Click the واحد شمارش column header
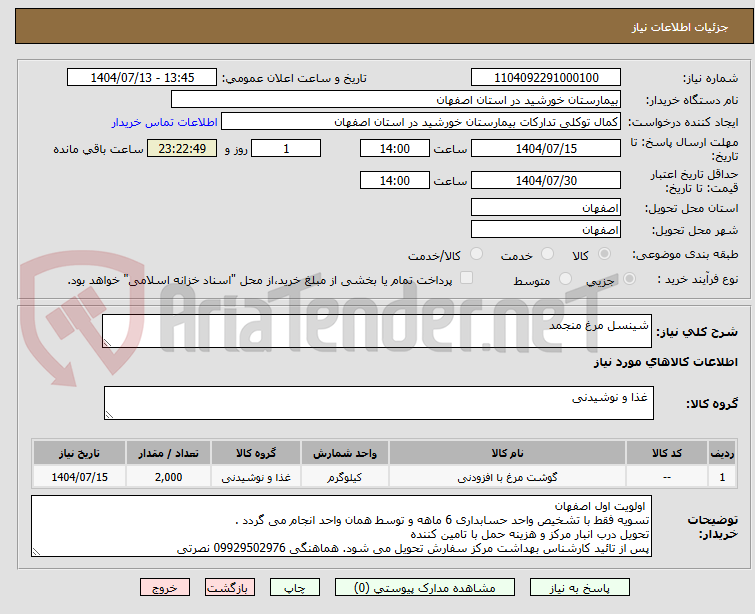Viewport: 755px width, 614px height. pyautogui.click(x=345, y=453)
